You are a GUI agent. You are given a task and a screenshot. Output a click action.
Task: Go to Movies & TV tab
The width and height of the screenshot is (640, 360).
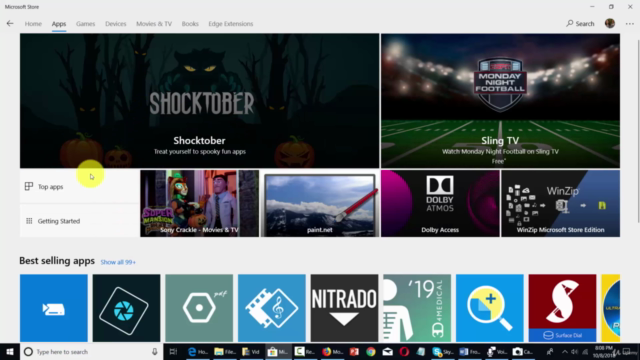(x=154, y=24)
